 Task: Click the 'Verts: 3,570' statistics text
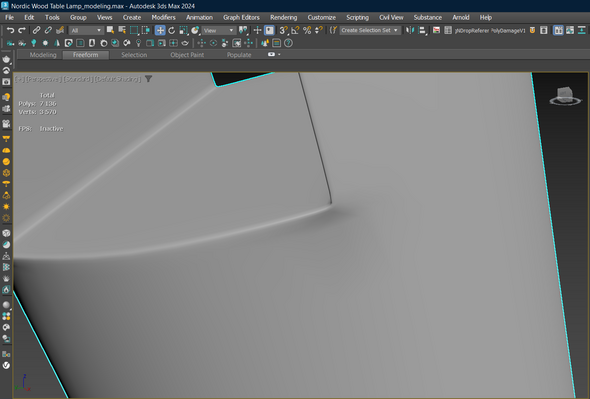37,112
